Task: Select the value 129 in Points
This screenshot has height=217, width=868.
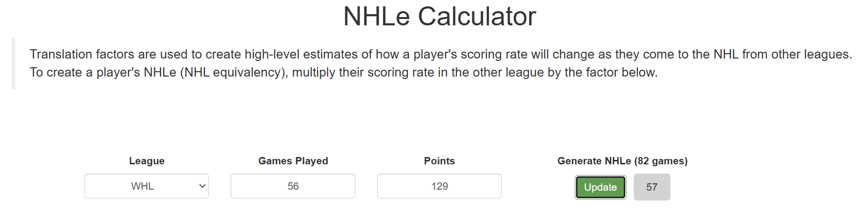Action: (x=440, y=186)
